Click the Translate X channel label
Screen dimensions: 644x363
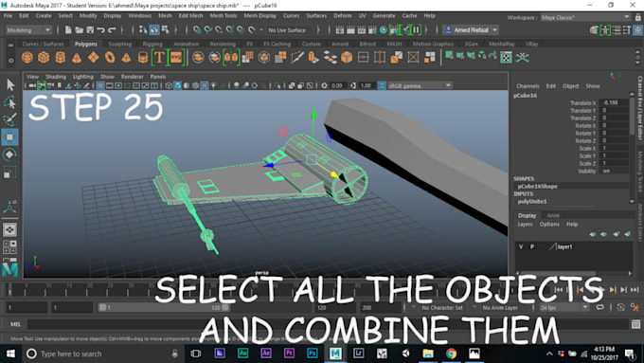coord(582,102)
